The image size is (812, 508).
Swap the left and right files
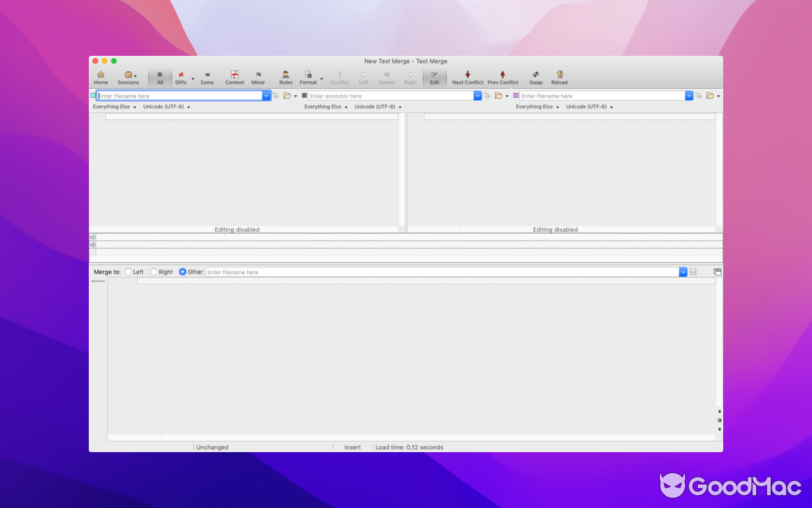(x=535, y=76)
